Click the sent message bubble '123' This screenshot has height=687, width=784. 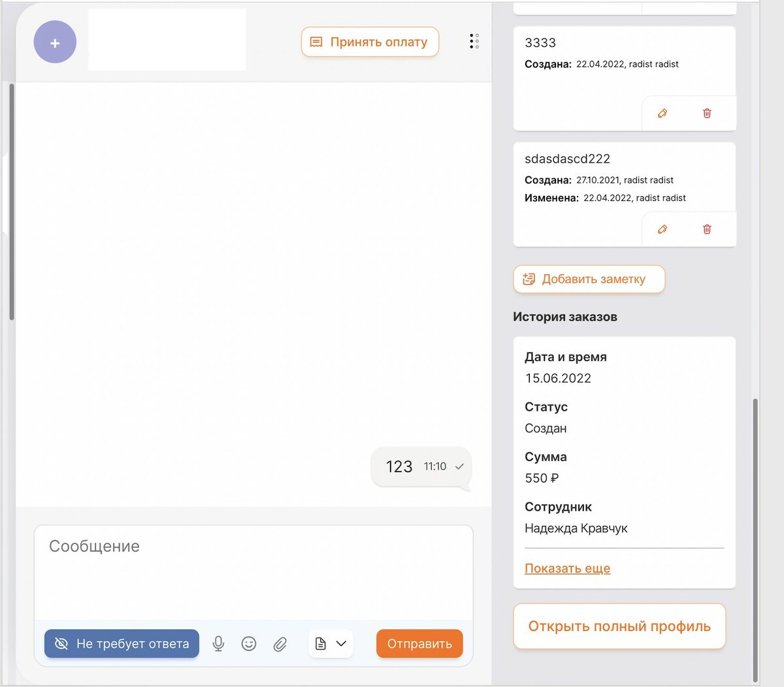[421, 467]
